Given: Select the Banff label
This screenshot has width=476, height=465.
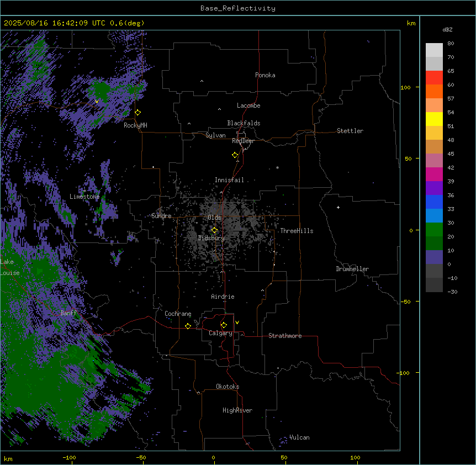Looking at the screenshot, I should click(x=68, y=313).
